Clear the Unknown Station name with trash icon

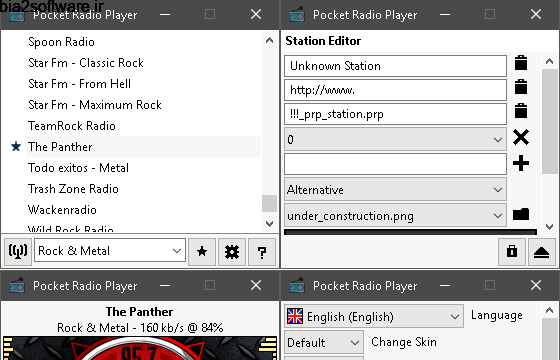521,63
